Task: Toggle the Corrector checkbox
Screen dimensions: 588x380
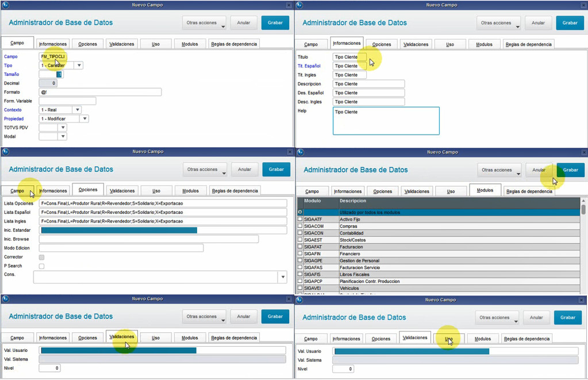Action: (41, 258)
